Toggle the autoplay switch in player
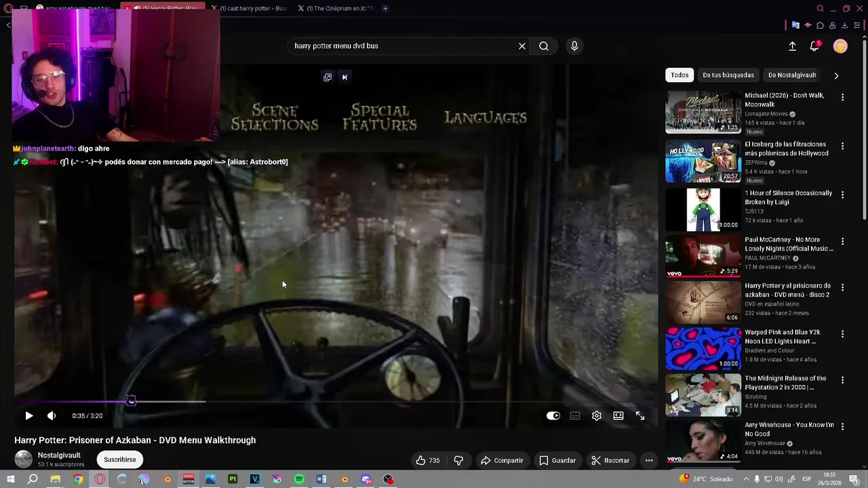Screen dimensions: 868x488 [x=553, y=415]
